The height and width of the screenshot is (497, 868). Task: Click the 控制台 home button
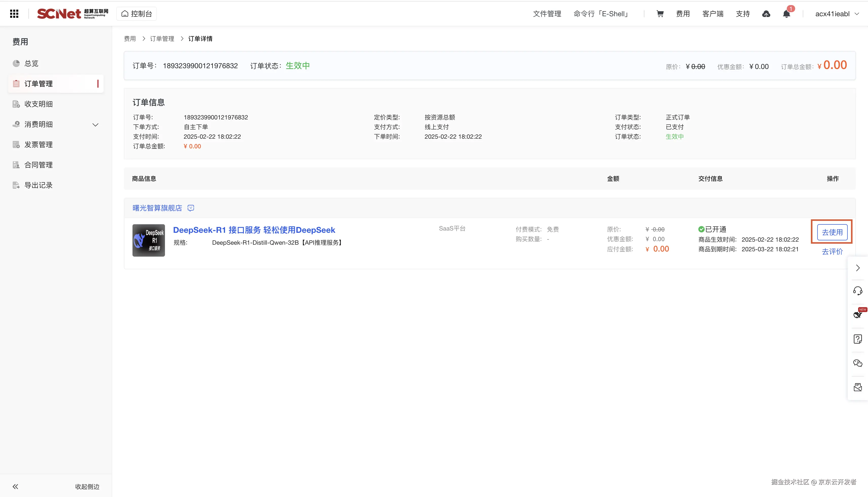click(137, 14)
